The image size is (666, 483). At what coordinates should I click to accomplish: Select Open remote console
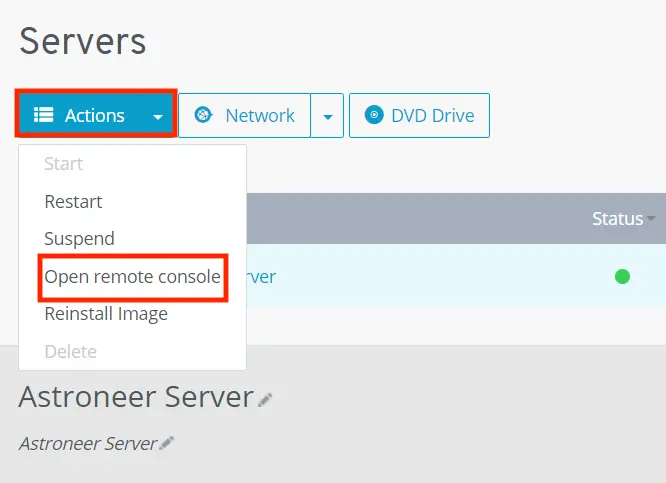tap(133, 277)
